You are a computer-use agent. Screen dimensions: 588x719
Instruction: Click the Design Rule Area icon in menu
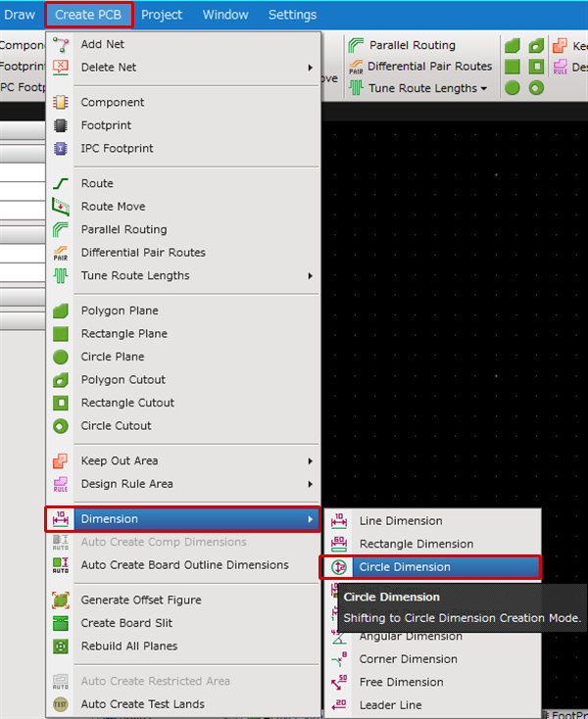tap(61, 484)
